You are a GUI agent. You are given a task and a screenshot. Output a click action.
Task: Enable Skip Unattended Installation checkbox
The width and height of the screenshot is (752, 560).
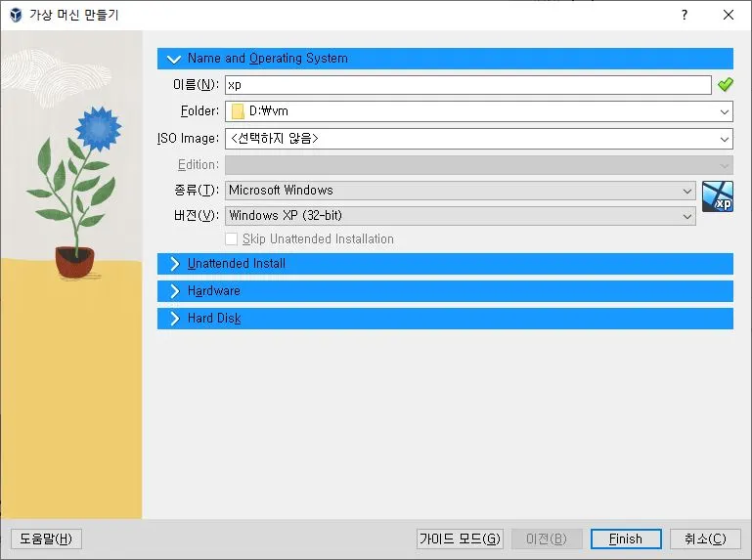point(231,238)
